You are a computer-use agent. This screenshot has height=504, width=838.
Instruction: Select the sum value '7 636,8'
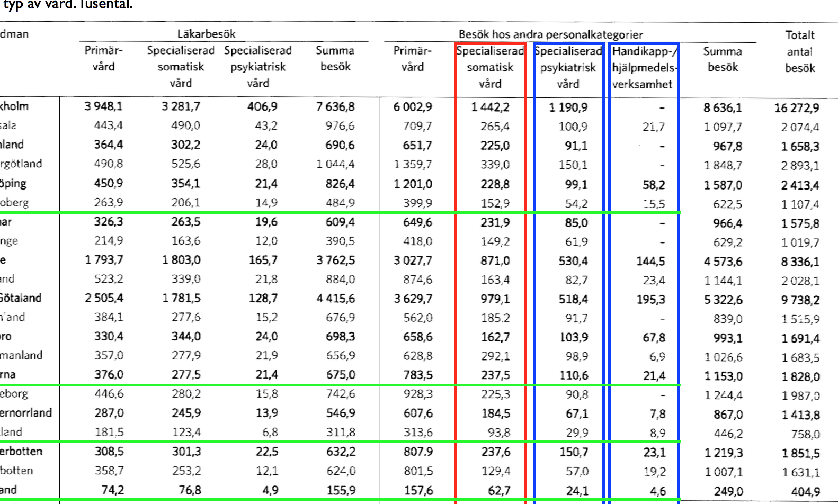pyautogui.click(x=335, y=107)
